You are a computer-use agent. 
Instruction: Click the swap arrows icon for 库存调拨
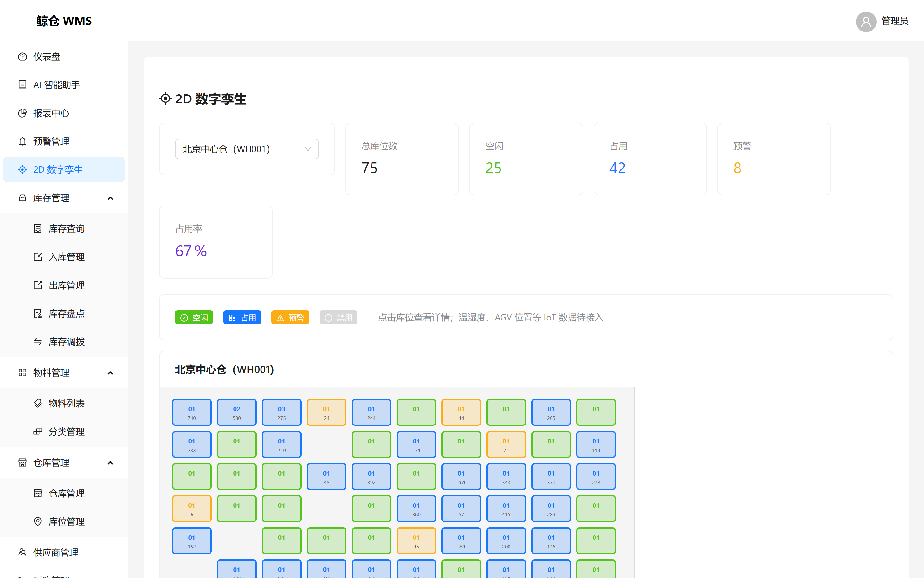click(x=38, y=342)
